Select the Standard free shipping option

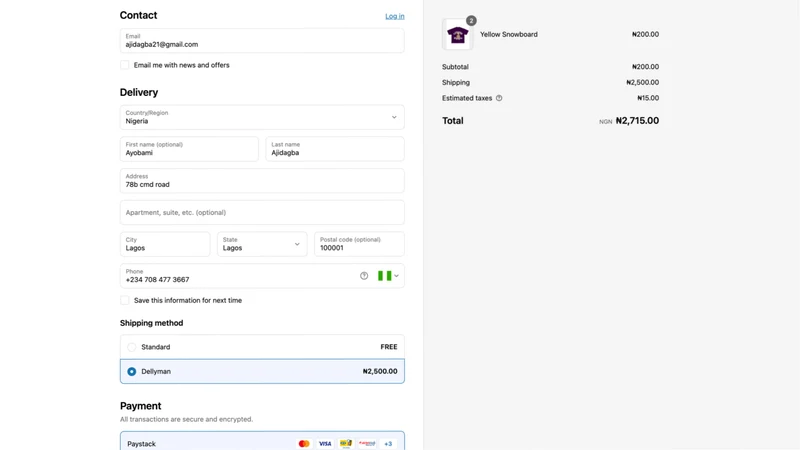pos(262,347)
